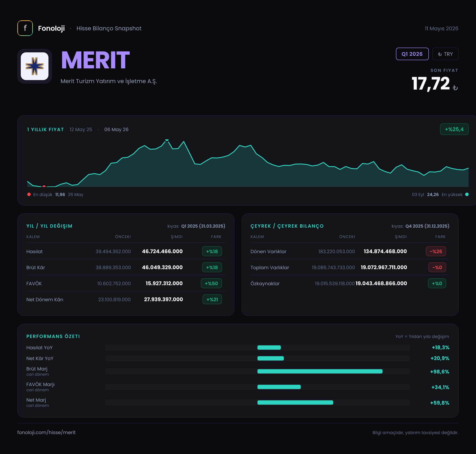Click the '06 May 26' end date
Image resolution: width=476 pixels, height=454 pixels.
[116, 129]
